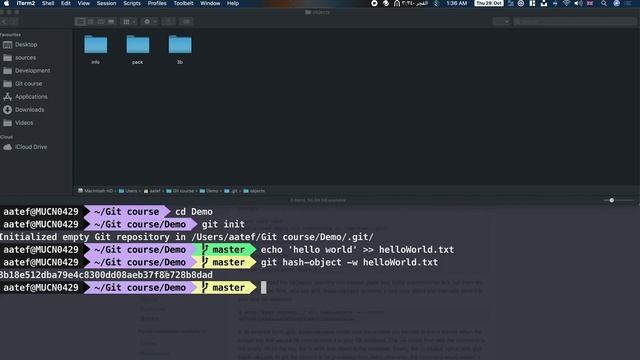Open the Profiles menu
Viewport: 640px width, 360px height.
[157, 3]
